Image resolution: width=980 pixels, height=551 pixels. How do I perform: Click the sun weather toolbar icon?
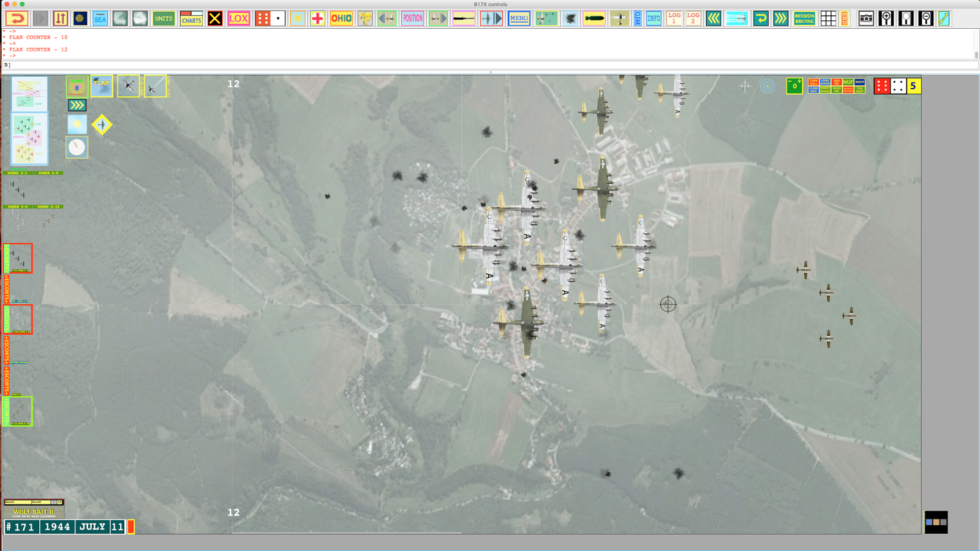(298, 18)
